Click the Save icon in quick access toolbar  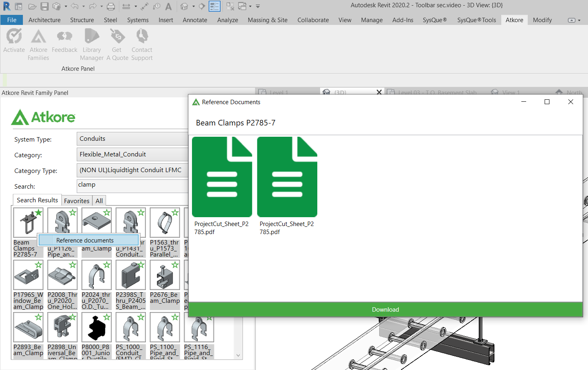(45, 6)
